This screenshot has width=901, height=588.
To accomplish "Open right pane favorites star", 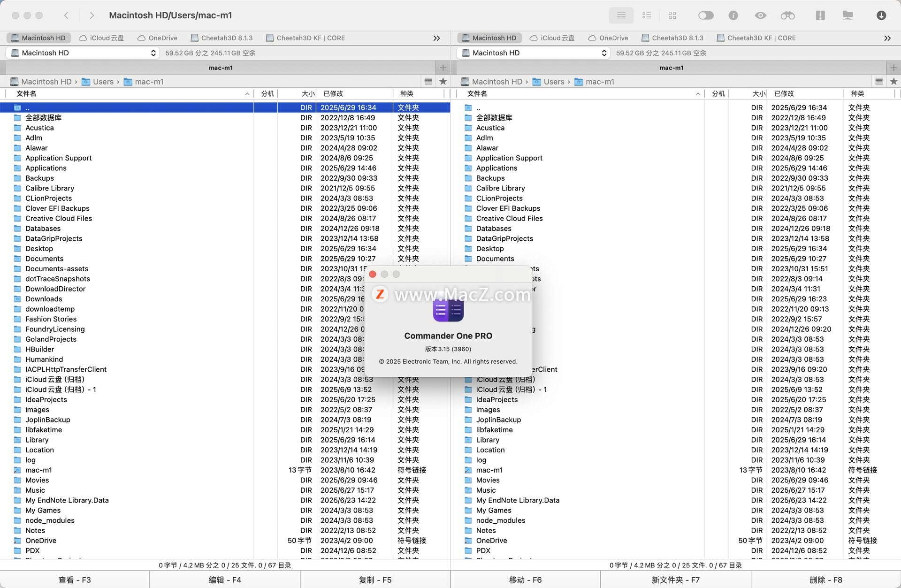I will click(x=893, y=81).
